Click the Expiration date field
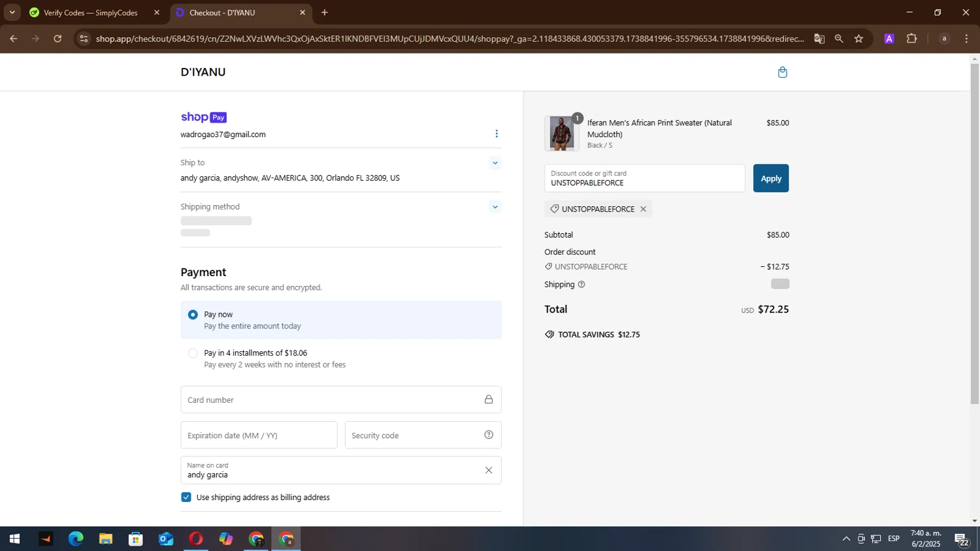Screen dimensions: 980x551 click(x=259, y=435)
